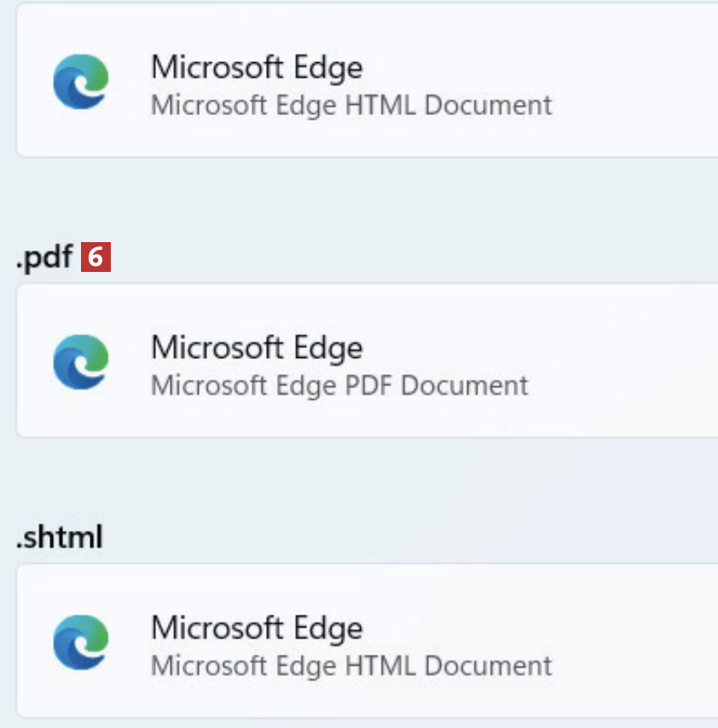The image size is (718, 728).
Task: Click the red number 6 badge
Action: click(96, 257)
